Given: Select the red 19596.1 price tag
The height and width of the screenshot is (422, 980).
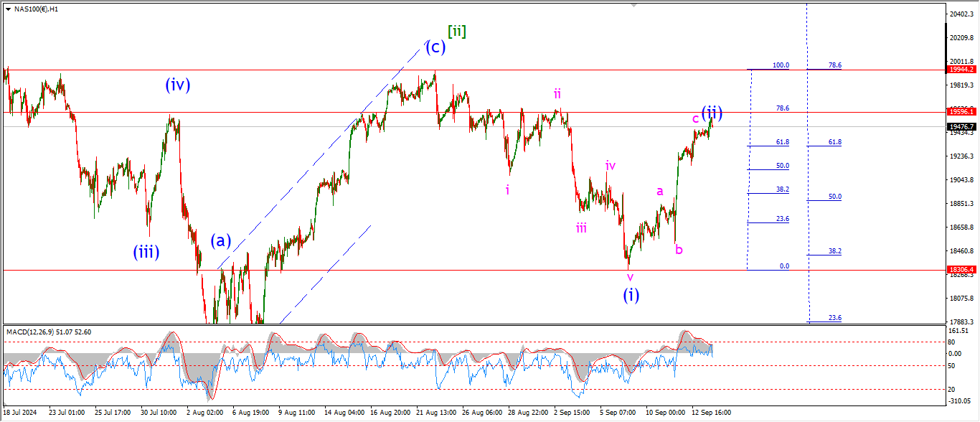Looking at the screenshot, I should point(961,112).
